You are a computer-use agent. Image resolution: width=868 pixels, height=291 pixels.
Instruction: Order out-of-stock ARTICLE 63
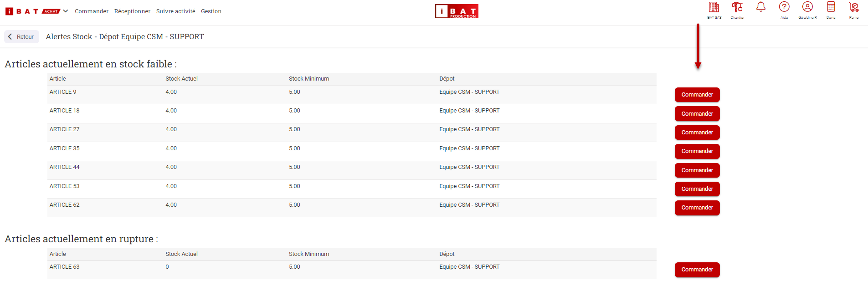(697, 270)
